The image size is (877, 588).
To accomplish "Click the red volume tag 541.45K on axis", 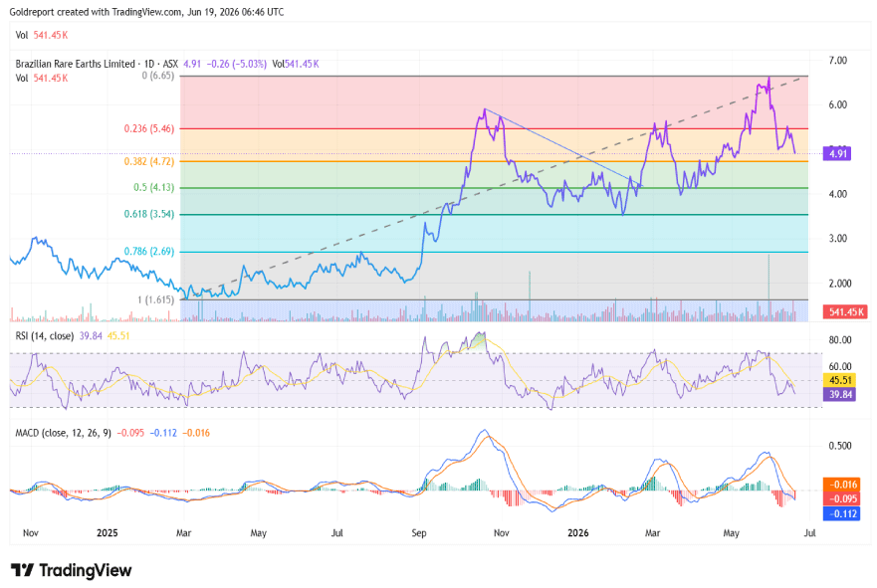I will pyautogui.click(x=845, y=311).
